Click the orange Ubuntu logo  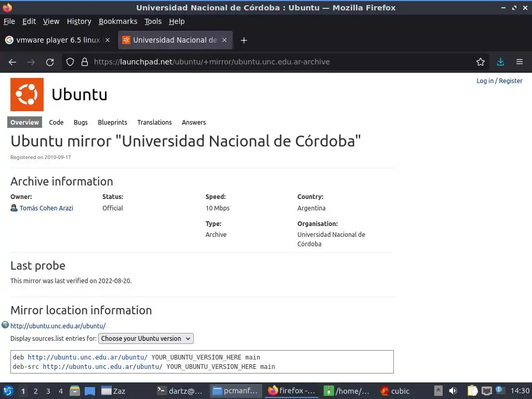pos(27,95)
